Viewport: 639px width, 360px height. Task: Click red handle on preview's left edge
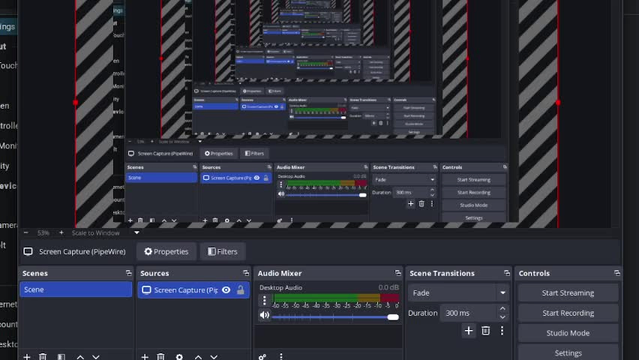pyautogui.click(x=75, y=102)
